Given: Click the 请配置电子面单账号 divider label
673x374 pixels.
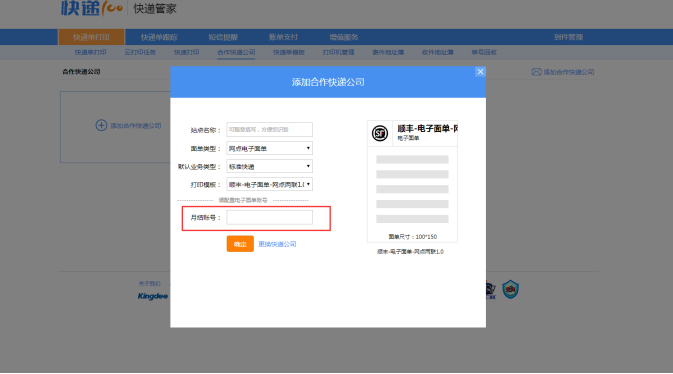Looking at the screenshot, I should point(243,200).
